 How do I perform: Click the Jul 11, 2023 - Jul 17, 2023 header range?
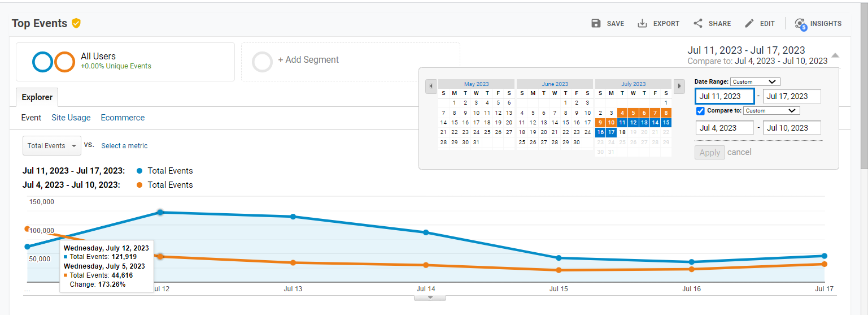pyautogui.click(x=746, y=50)
